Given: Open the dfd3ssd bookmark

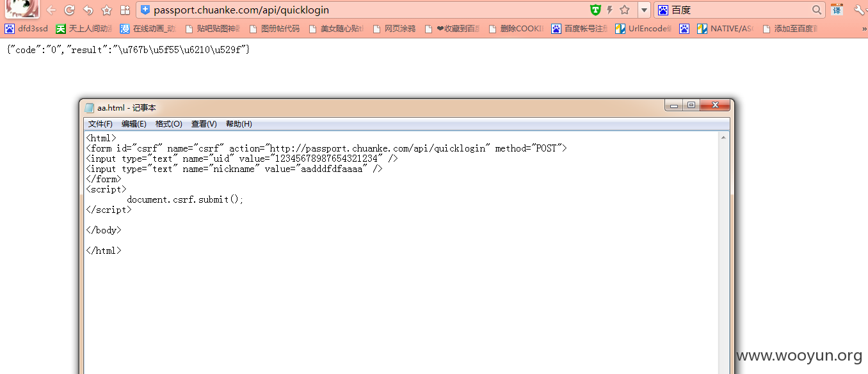Looking at the screenshot, I should [26, 29].
